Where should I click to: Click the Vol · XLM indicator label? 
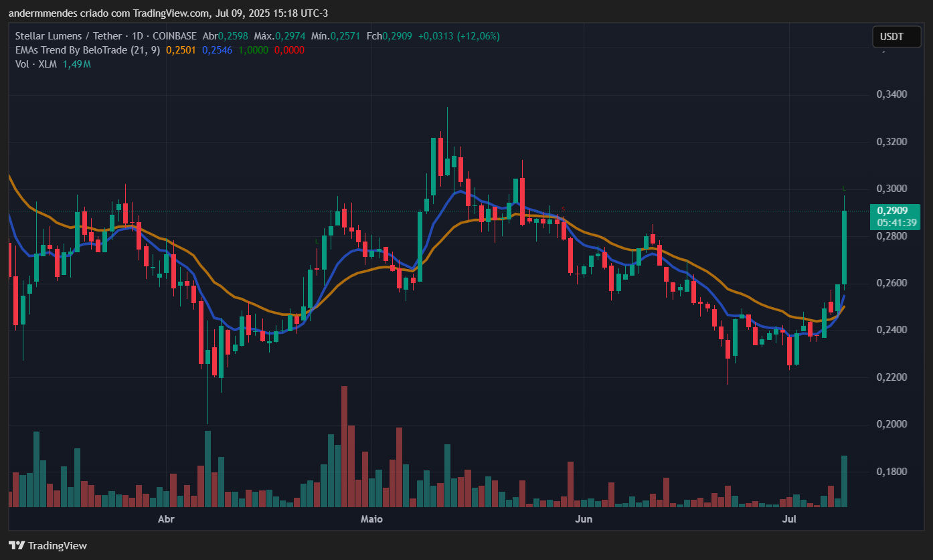[37, 64]
